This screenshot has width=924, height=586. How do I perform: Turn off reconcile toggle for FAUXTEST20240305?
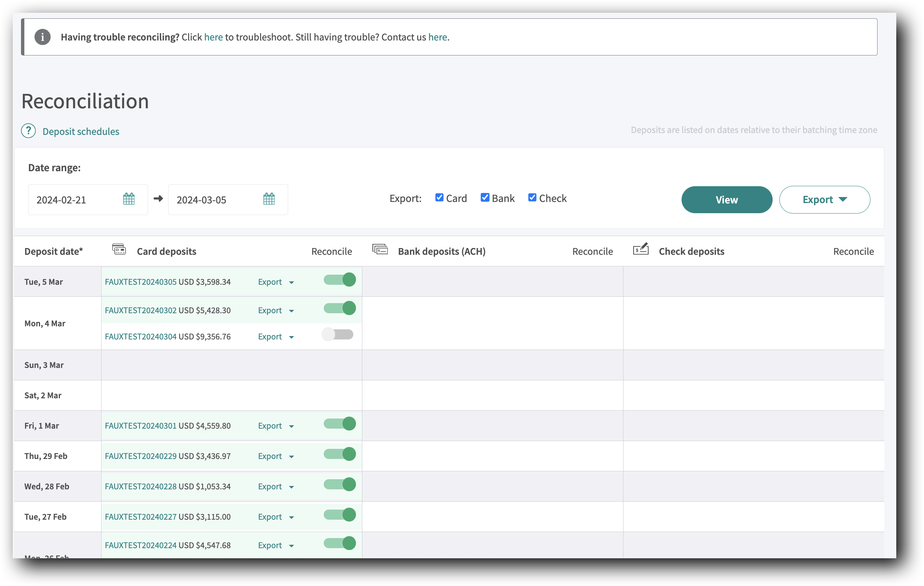coord(339,280)
